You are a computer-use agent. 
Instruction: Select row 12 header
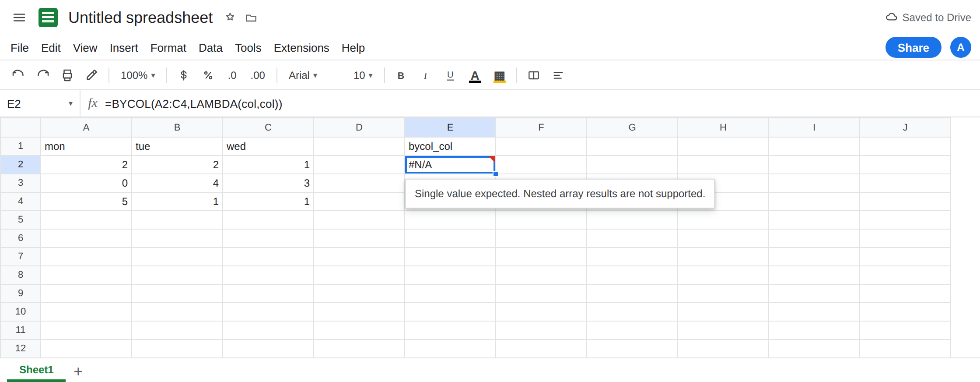21,349
